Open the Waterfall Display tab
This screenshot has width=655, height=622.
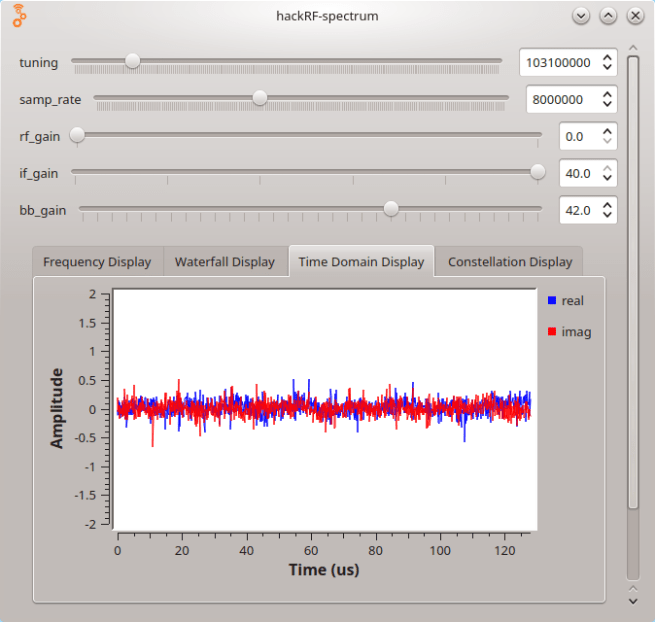[x=224, y=262]
